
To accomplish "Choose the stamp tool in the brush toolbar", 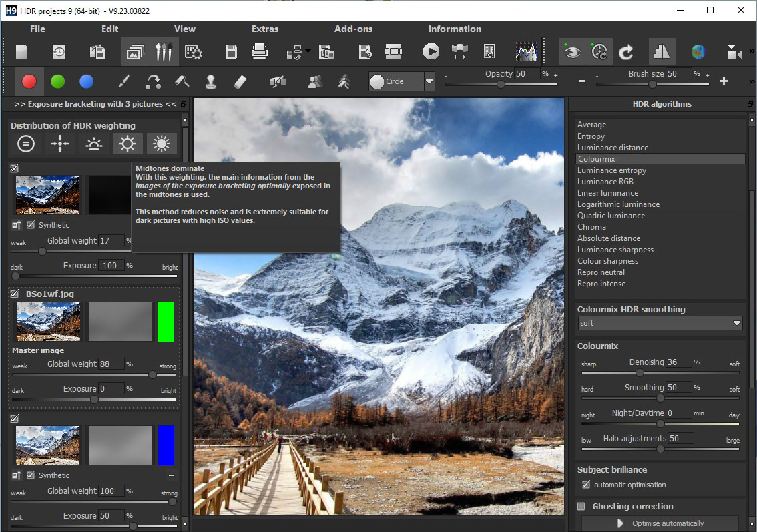I will pos(211,81).
